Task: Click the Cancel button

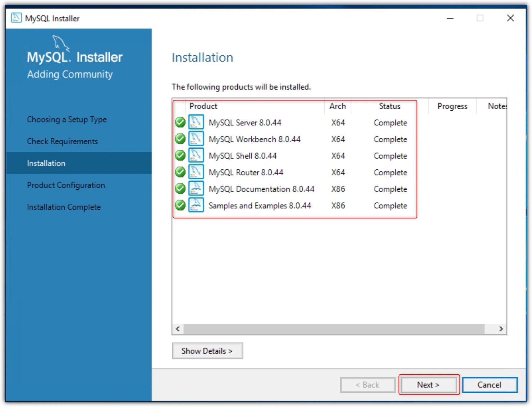Action: coord(489,385)
